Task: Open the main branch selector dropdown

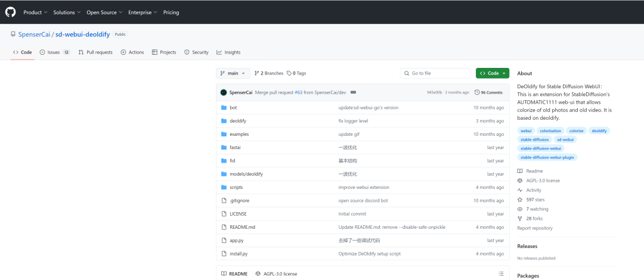Action: click(233, 73)
